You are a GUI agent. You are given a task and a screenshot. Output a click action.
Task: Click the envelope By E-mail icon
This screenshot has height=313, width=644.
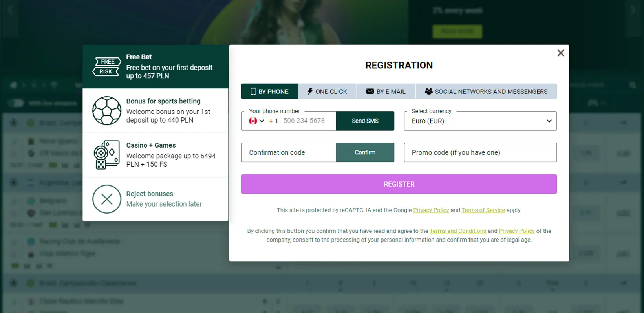(370, 92)
